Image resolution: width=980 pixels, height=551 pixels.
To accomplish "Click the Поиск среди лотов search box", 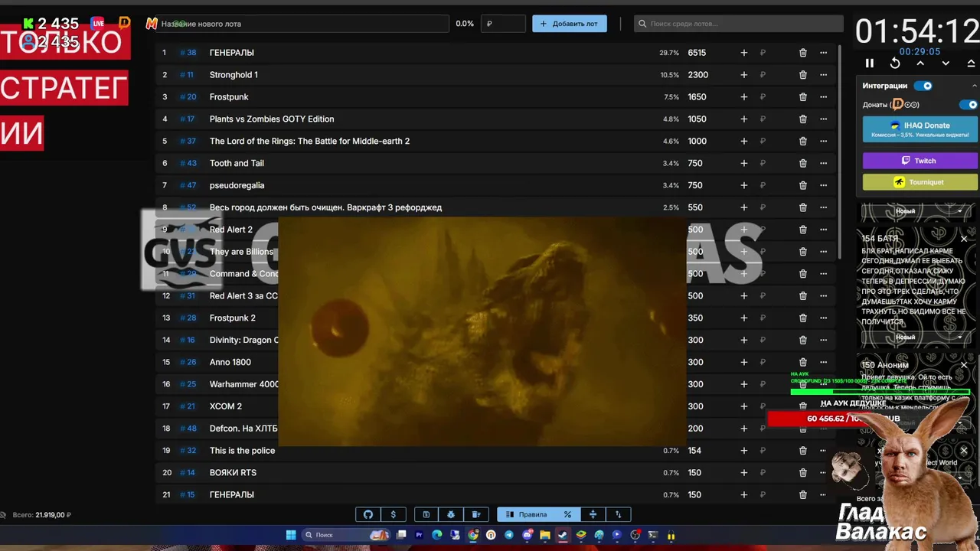I will (x=739, y=24).
